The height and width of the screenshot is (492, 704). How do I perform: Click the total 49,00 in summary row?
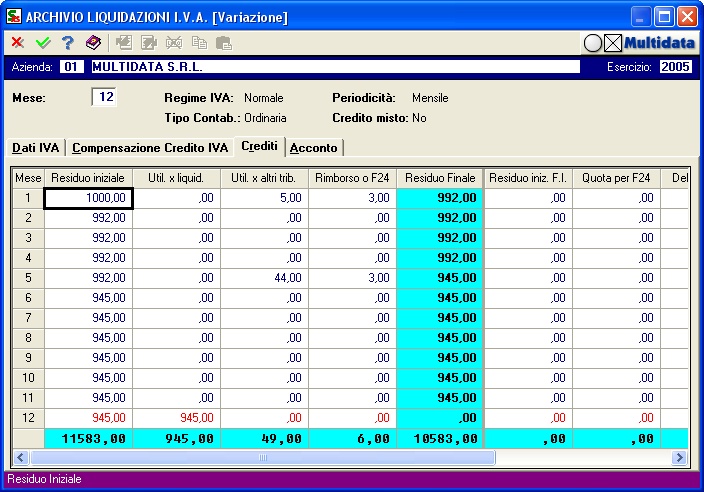(x=264, y=439)
